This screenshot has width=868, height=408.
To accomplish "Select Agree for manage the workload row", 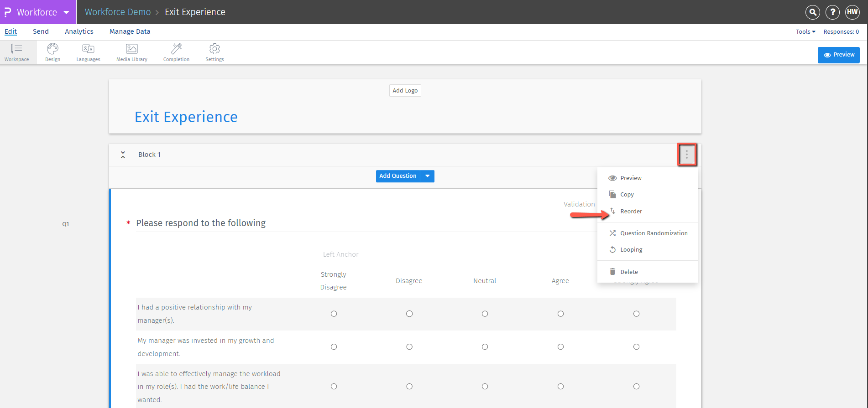I will point(560,387).
